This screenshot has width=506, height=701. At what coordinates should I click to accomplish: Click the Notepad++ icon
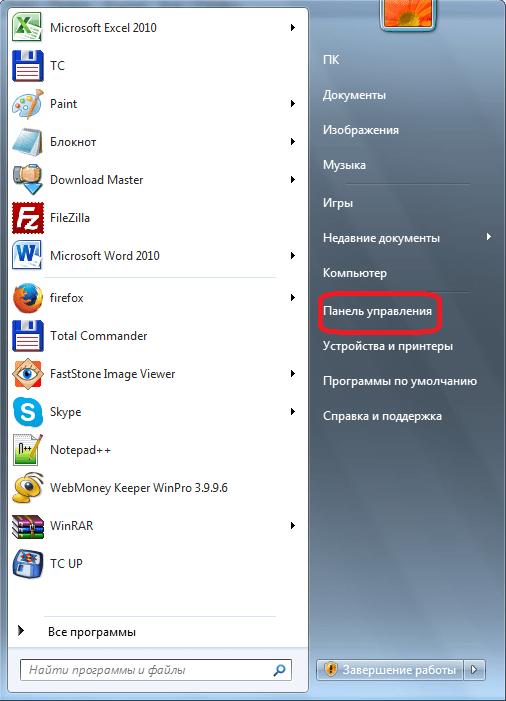[28, 450]
